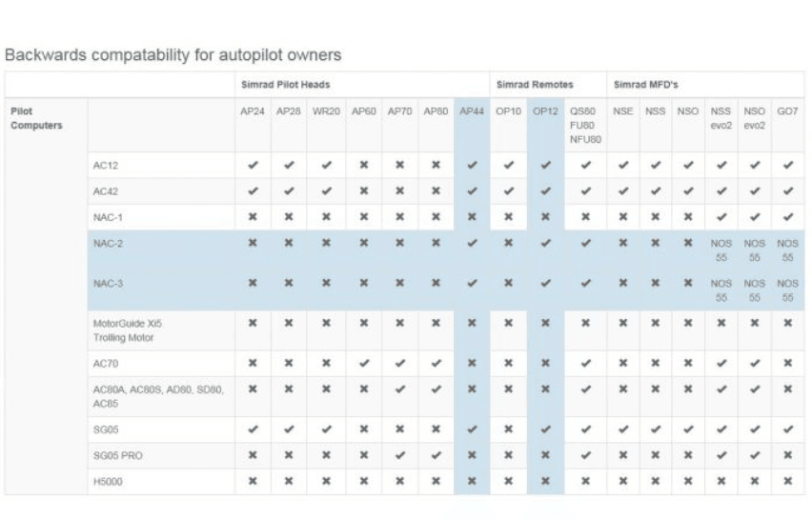Viewport: 812px width, 519px height.
Task: Click the AC12 checkmark under AP24
Action: click(253, 165)
